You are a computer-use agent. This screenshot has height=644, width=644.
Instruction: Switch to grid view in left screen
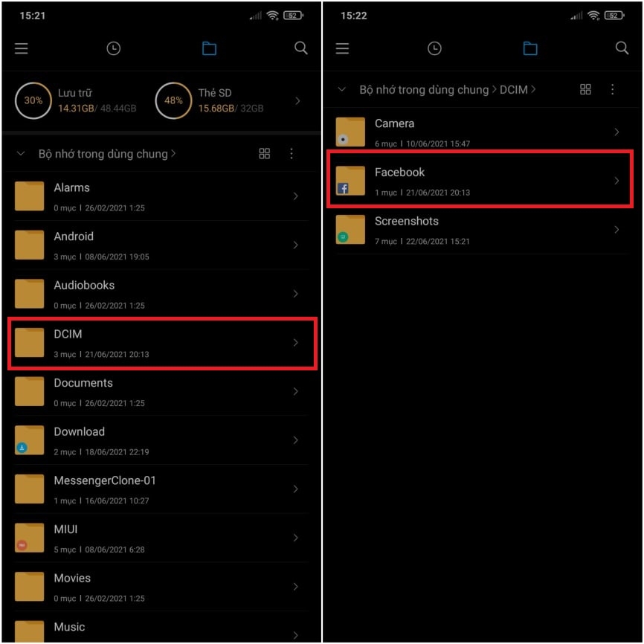coord(265,154)
